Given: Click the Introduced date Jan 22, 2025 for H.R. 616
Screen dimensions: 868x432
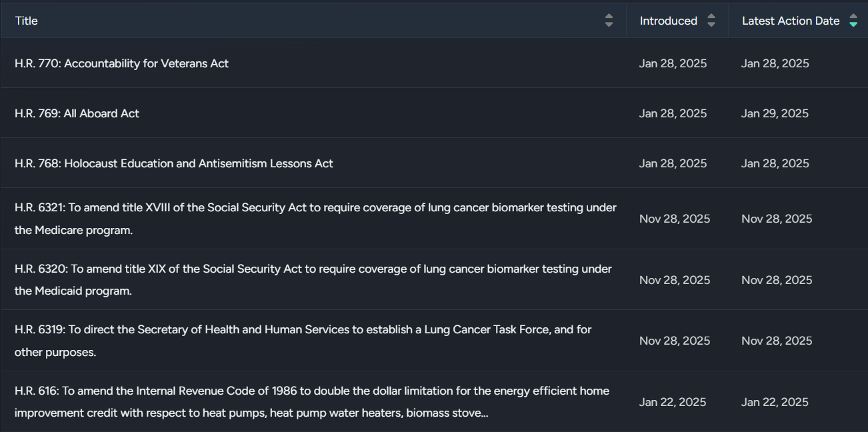Looking at the screenshot, I should coord(673,402).
